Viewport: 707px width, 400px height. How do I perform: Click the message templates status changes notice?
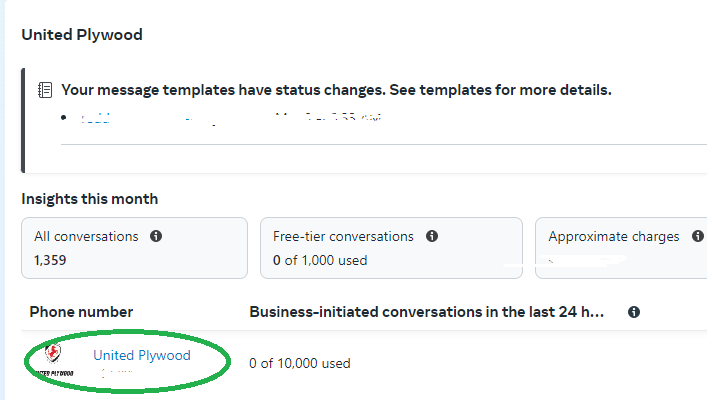336,90
